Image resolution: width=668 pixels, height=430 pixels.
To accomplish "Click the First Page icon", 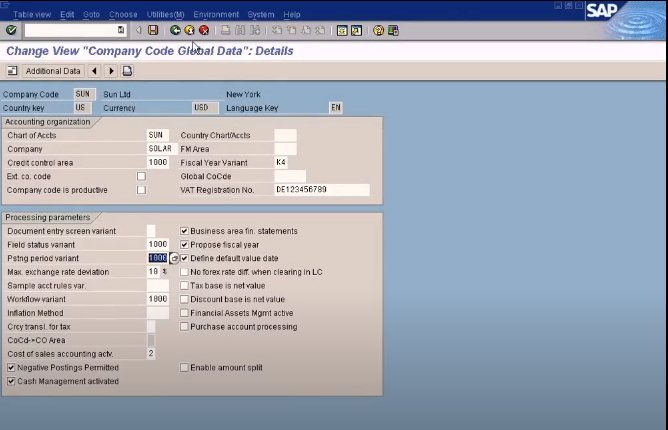I will point(277,30).
